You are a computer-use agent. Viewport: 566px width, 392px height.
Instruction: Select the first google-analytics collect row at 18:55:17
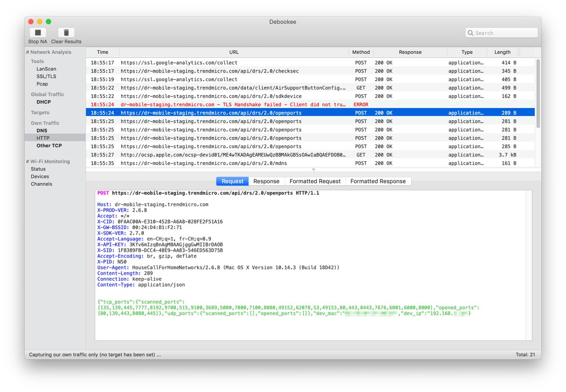coord(311,63)
